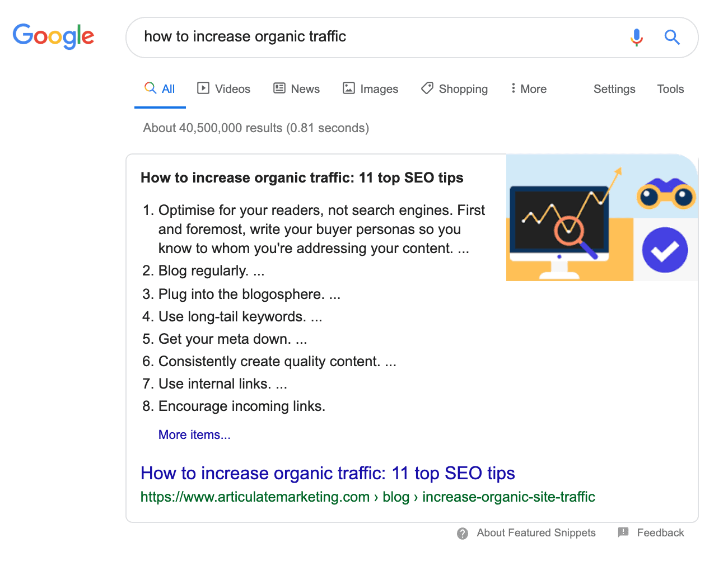Click the magnifying glass search icon
Image resolution: width=728 pixels, height=561 pixels.
pyautogui.click(x=672, y=38)
